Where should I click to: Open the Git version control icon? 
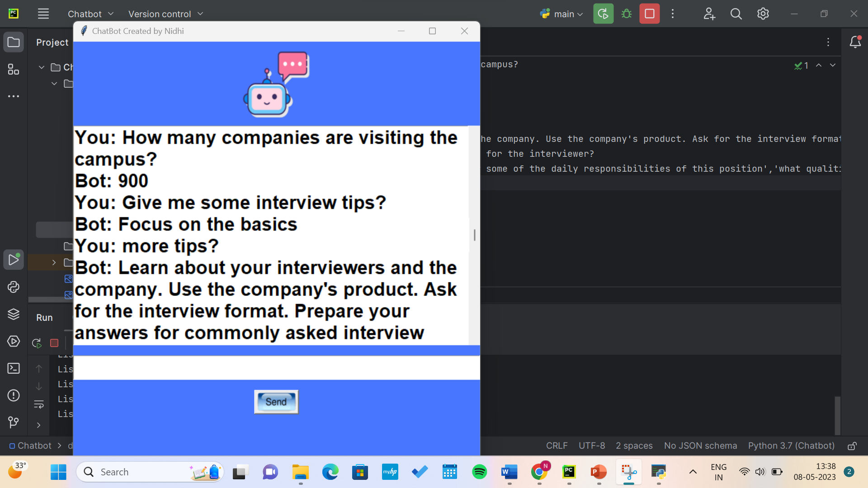[14, 422]
